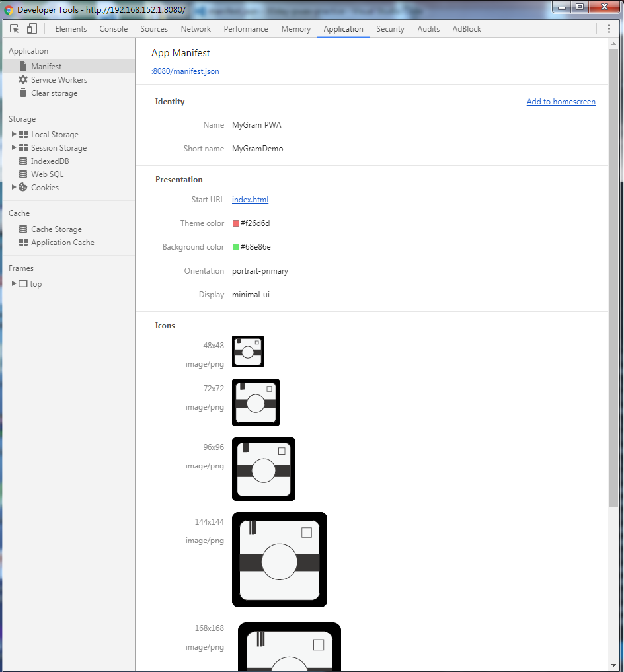
Task: Click the Manifest file icon in sidebar
Action: (23, 67)
